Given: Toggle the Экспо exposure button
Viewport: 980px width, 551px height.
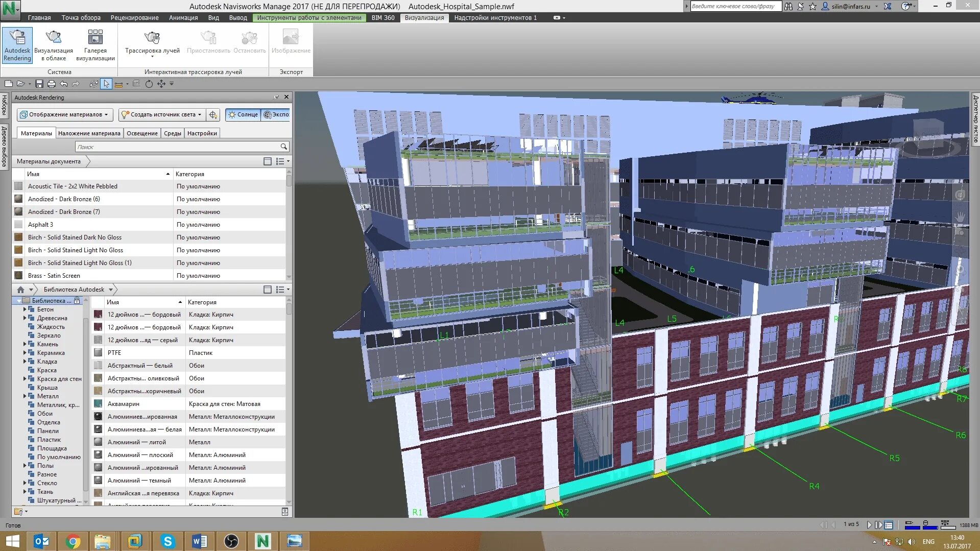Looking at the screenshot, I should tap(276, 114).
